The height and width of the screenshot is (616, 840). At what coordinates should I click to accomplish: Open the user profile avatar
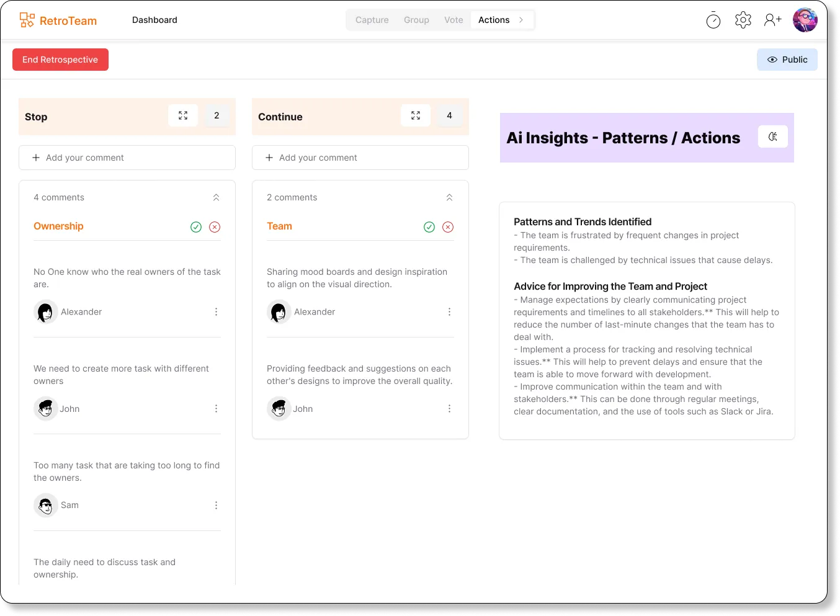coord(805,20)
